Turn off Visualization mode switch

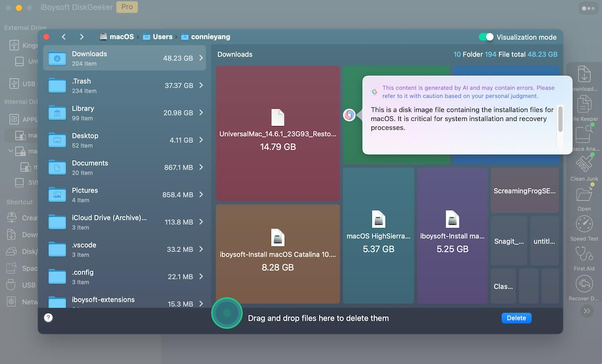click(486, 37)
